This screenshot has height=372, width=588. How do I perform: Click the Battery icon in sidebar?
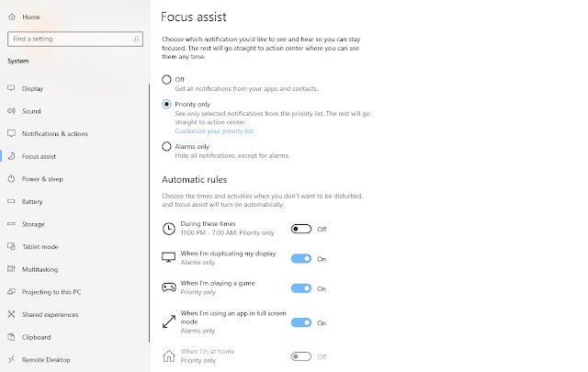pyautogui.click(x=11, y=201)
